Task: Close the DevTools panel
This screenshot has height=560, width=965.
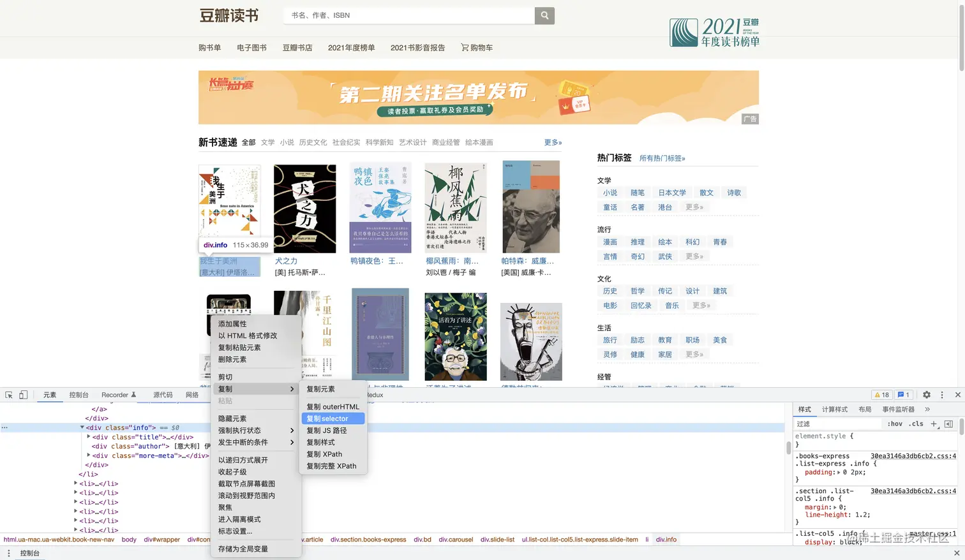Action: pos(957,395)
